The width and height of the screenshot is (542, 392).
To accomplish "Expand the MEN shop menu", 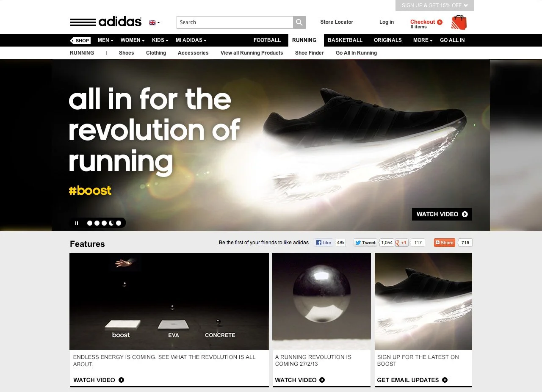I will 105,40.
